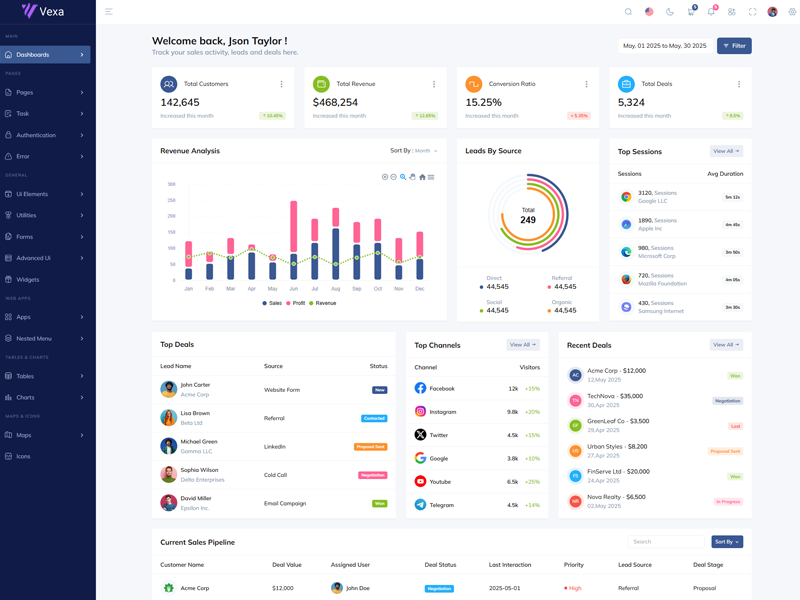Reset chart zoom with home icon
Screen dimensions: 800x600
click(422, 177)
